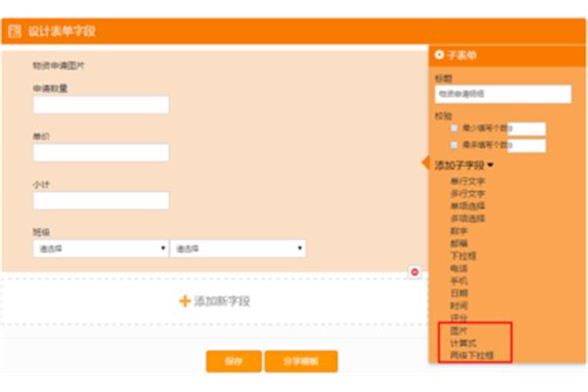
Task: Focus the 小计 input box
Action: (x=101, y=201)
